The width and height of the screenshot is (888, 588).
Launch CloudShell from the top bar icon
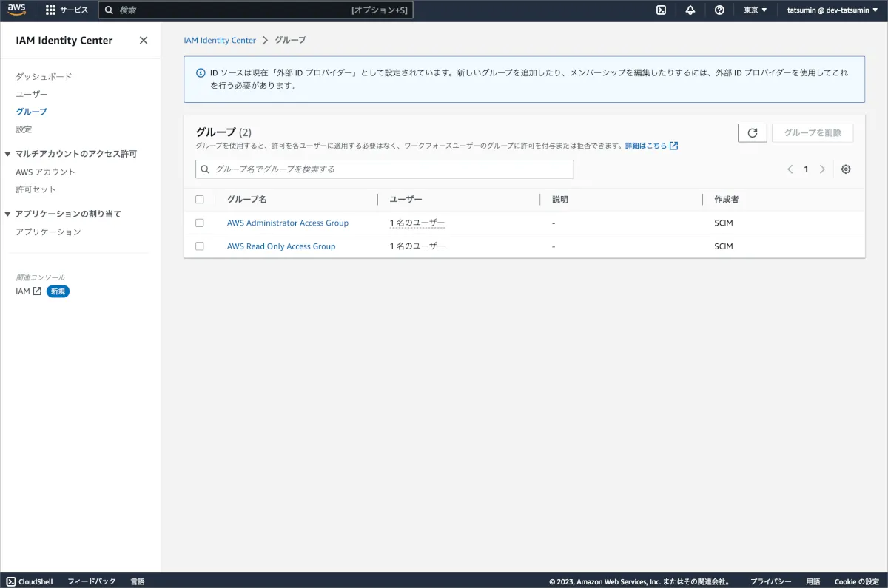661,10
